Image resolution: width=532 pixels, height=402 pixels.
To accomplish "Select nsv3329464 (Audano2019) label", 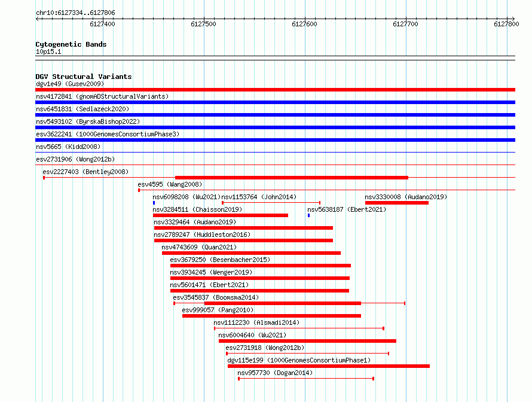I will tap(195, 222).
